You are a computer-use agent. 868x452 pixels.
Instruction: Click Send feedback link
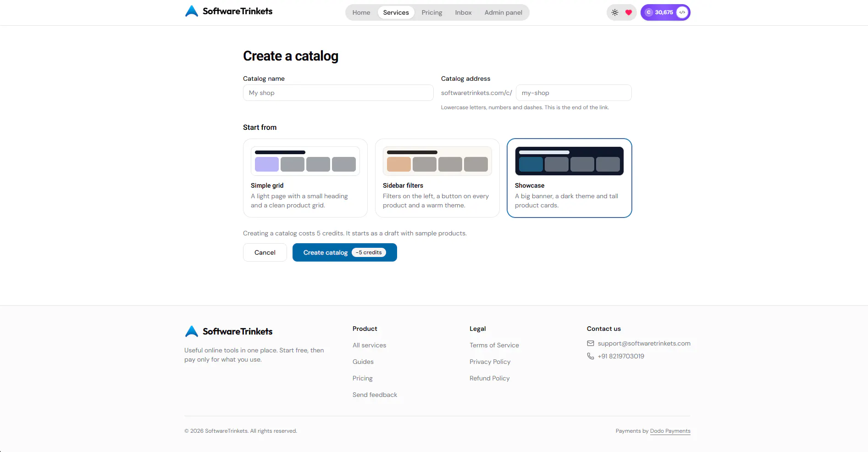point(375,395)
